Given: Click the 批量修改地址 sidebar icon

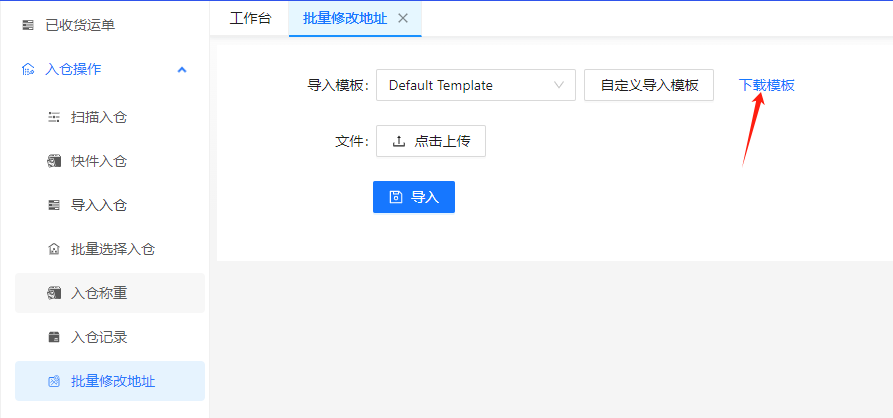Looking at the screenshot, I should [x=54, y=382].
